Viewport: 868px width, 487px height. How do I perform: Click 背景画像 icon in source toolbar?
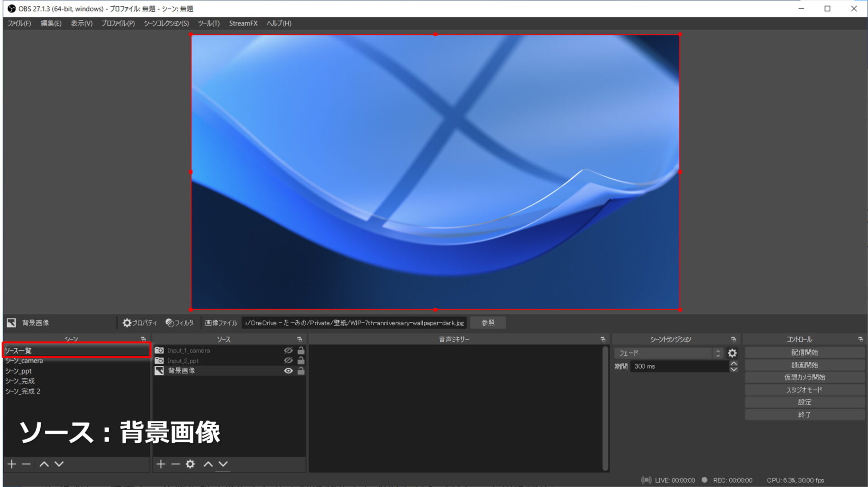point(11,323)
